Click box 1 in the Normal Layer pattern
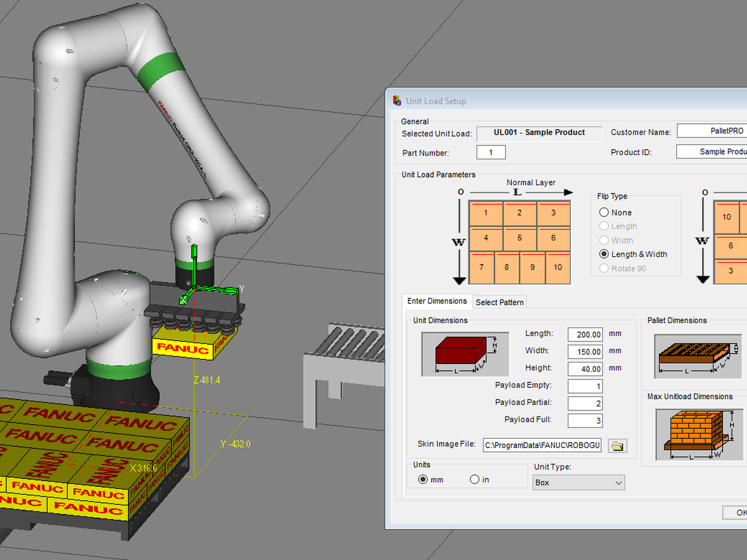The height and width of the screenshot is (560, 747). tap(486, 213)
